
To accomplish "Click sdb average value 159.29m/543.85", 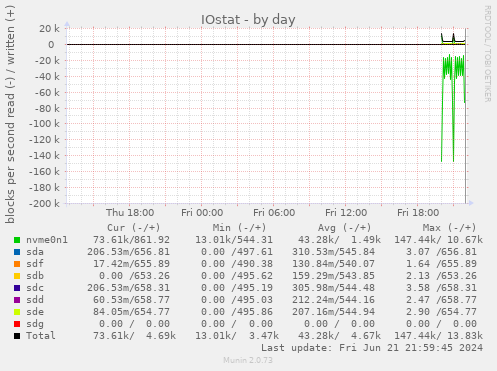I will click(333, 276).
